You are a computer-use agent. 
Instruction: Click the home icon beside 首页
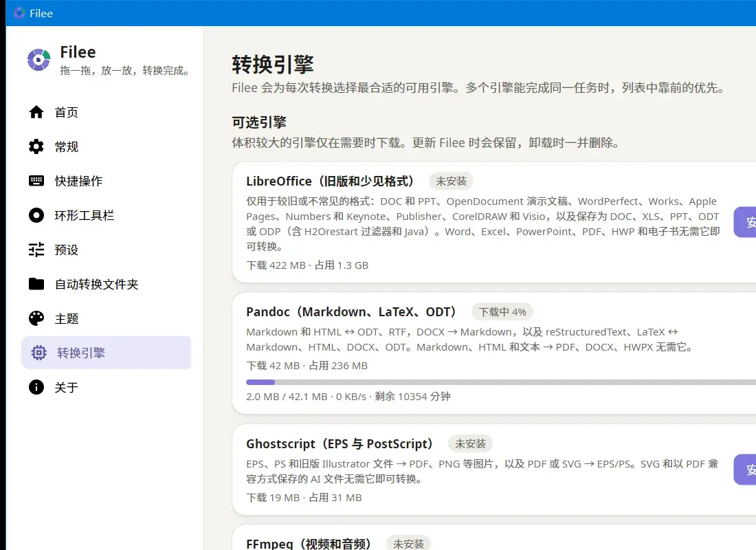[36, 112]
